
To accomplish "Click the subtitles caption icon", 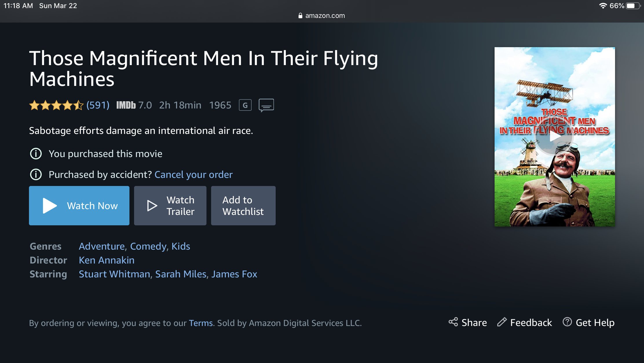I will [x=266, y=105].
